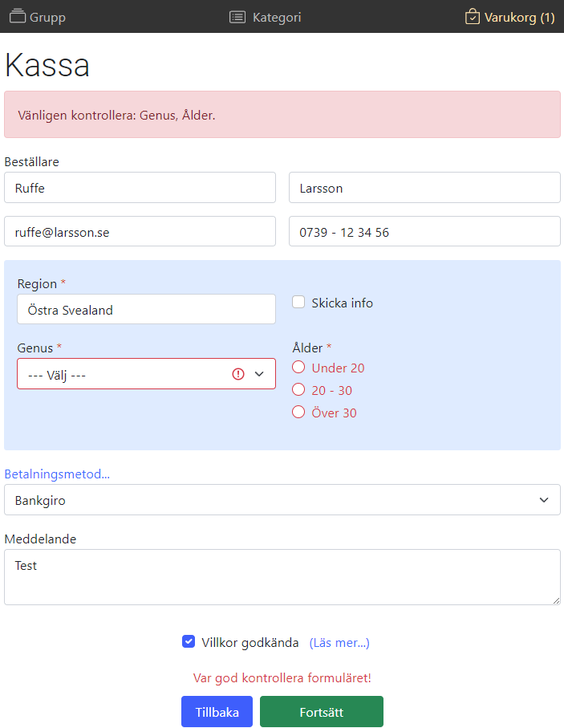This screenshot has width=564, height=728.
Task: Click the email field ruffe@larsson.se
Action: (140, 232)
